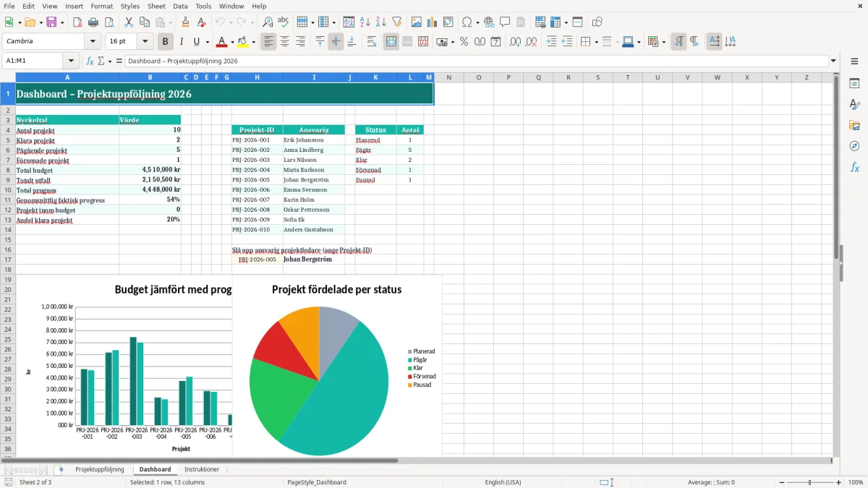This screenshot has width=868, height=488.
Task: Toggle AutoFilter funnel
Action: click(x=396, y=22)
